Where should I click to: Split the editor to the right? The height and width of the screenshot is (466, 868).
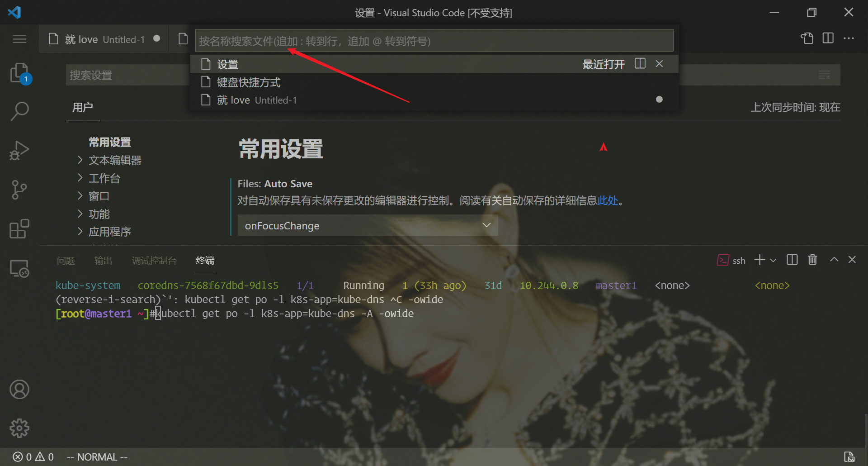point(828,38)
